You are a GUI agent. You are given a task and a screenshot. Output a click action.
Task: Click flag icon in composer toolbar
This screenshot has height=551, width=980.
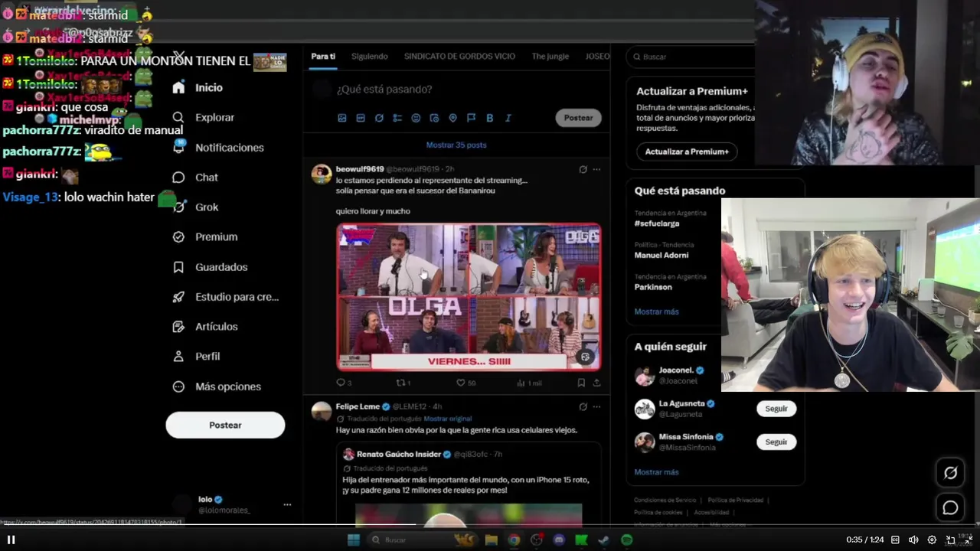coord(471,118)
